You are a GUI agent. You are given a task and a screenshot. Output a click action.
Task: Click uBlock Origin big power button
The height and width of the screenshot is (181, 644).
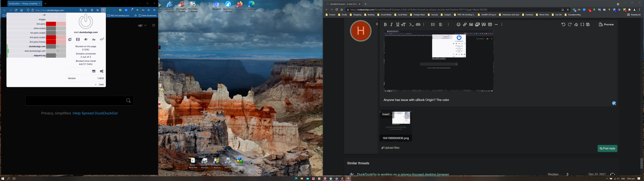tap(86, 21)
